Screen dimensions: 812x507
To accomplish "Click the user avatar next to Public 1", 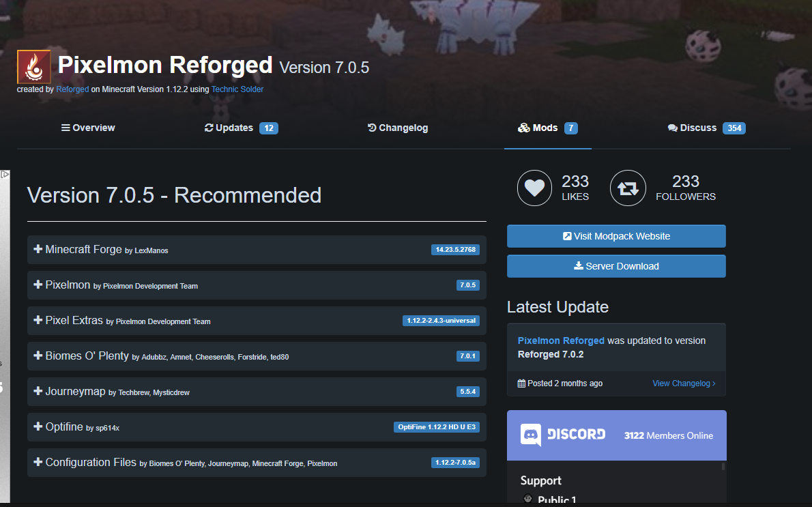I will tap(527, 499).
